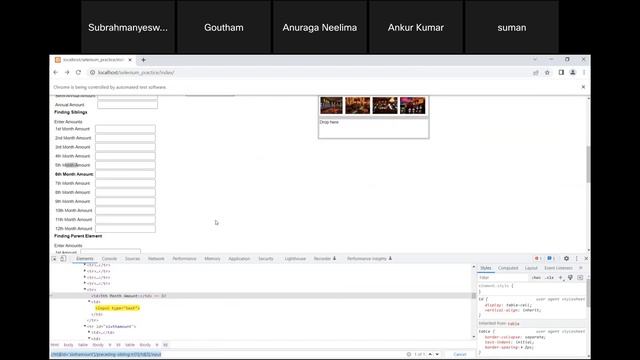
Task: Focus the localhost address bar
Action: (x=310, y=72)
